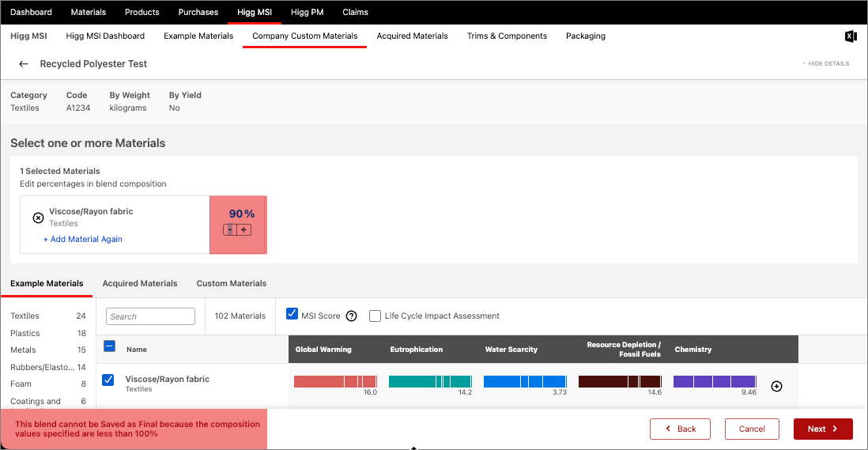
Task: Click the red Global Warming score bar
Action: [x=335, y=381]
